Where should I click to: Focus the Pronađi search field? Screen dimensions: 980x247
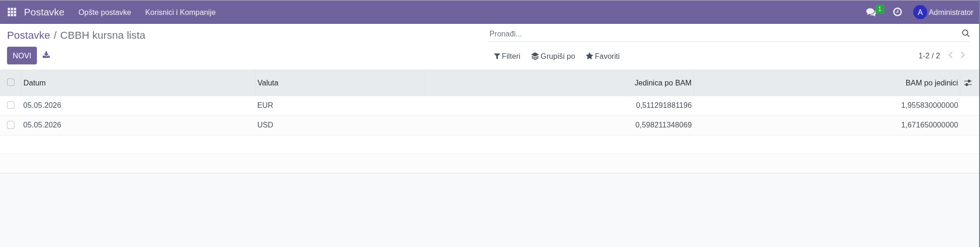(x=724, y=34)
